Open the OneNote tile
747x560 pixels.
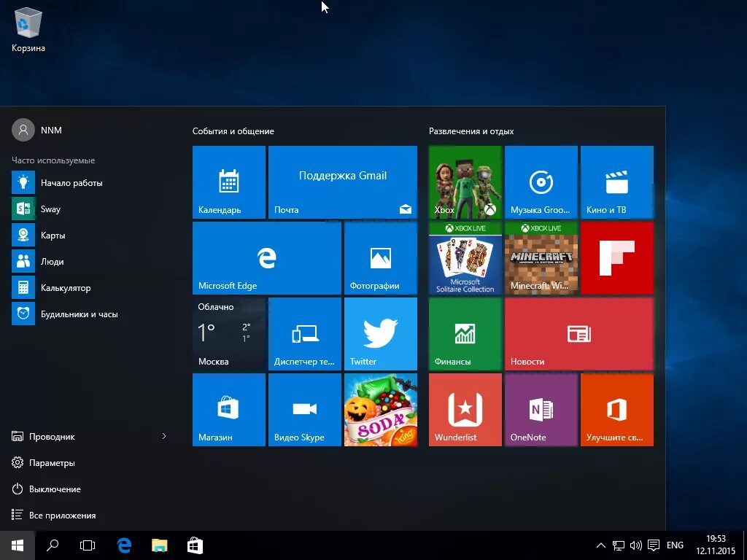541,410
